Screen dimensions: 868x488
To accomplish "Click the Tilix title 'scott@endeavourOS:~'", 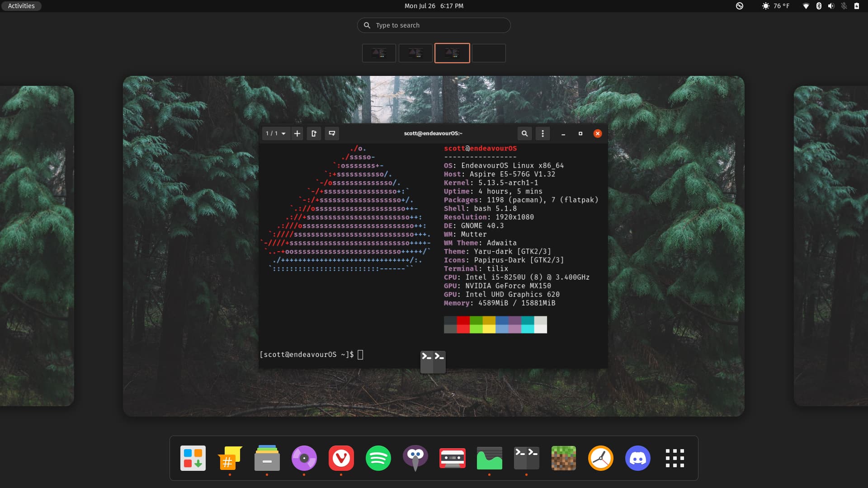I will (433, 133).
